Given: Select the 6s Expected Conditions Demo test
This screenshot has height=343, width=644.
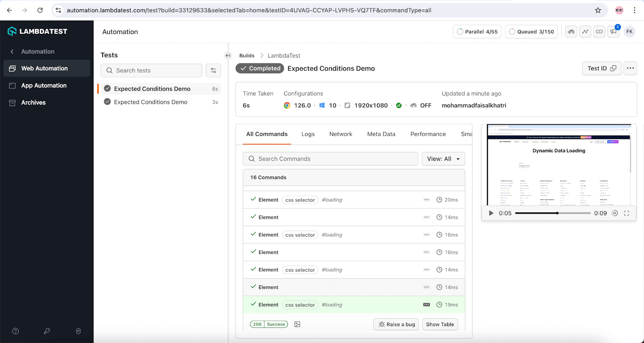Looking at the screenshot, I should click(160, 89).
